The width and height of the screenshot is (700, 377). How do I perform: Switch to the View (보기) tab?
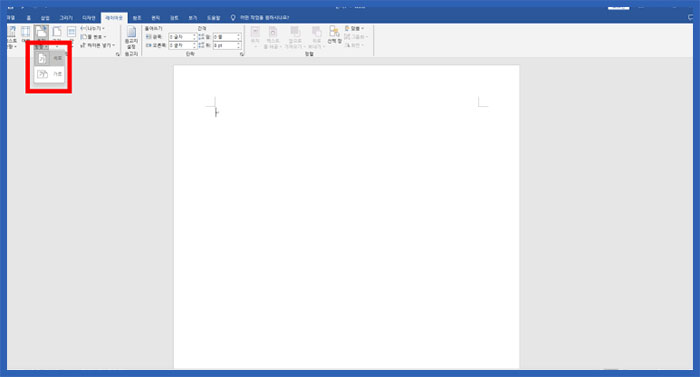point(192,18)
